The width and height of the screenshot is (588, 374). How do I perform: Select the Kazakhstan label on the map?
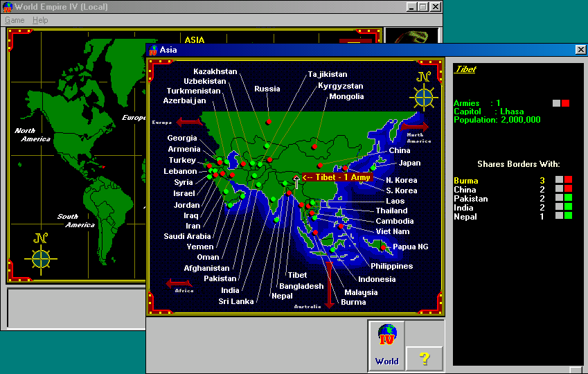[x=215, y=71]
